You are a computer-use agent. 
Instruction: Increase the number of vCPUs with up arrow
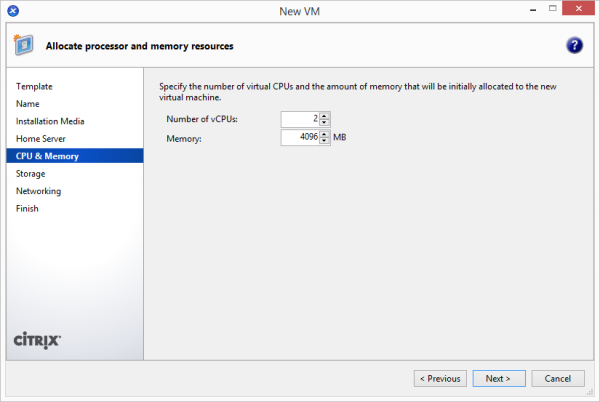(x=325, y=116)
